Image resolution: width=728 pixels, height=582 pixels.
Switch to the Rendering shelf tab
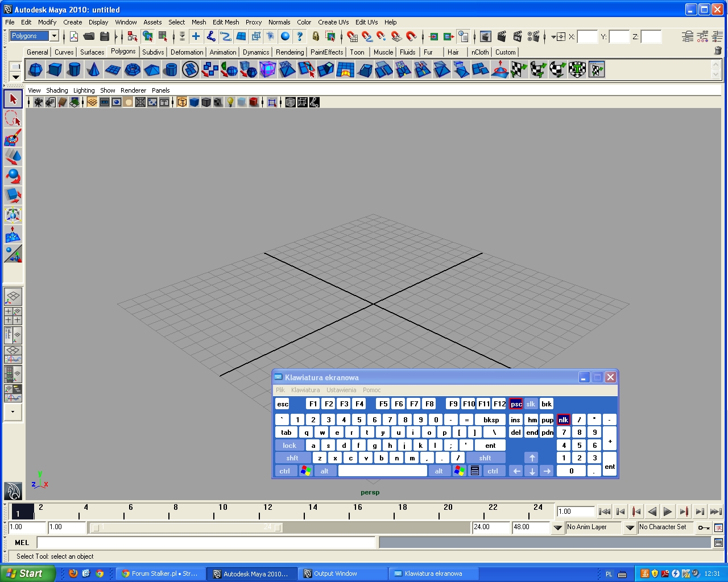click(289, 52)
